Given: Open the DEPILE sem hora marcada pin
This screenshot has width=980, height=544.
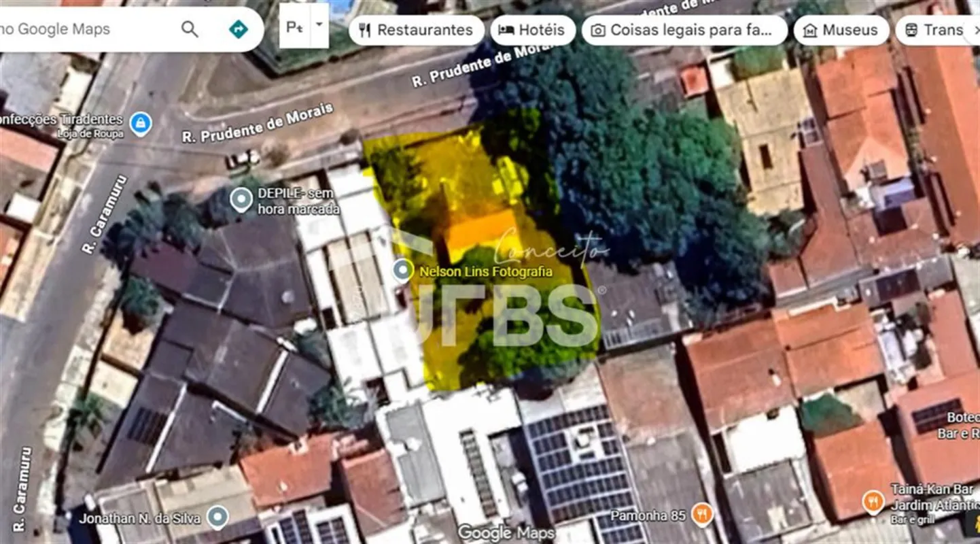Looking at the screenshot, I should (x=241, y=200).
